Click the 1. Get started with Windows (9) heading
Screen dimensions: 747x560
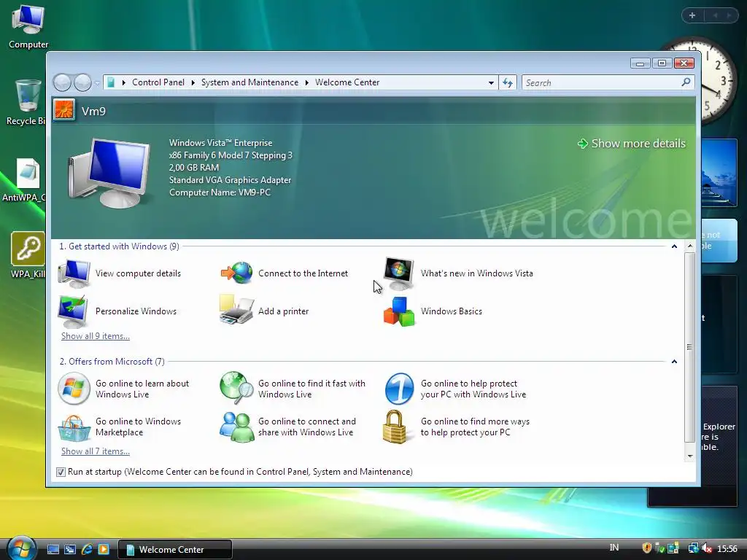119,246
